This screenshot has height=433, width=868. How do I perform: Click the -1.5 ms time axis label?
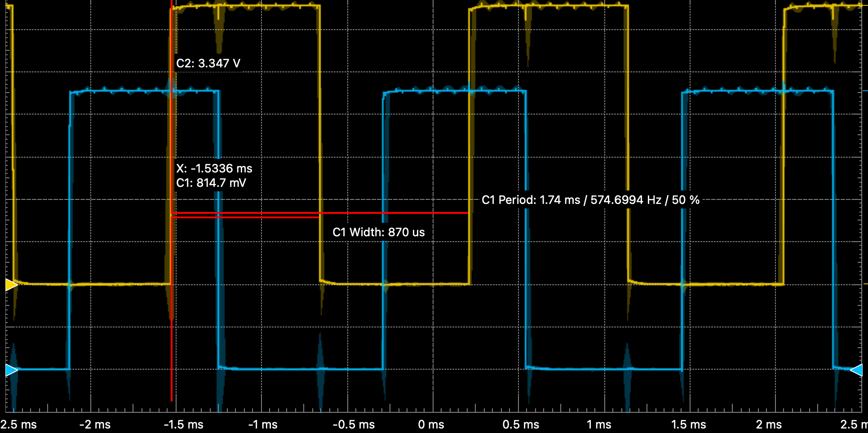tap(183, 424)
